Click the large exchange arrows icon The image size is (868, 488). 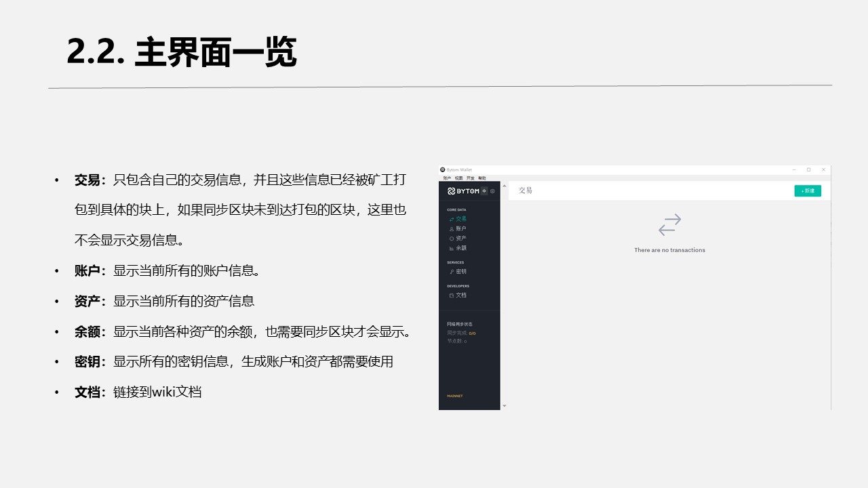point(670,225)
